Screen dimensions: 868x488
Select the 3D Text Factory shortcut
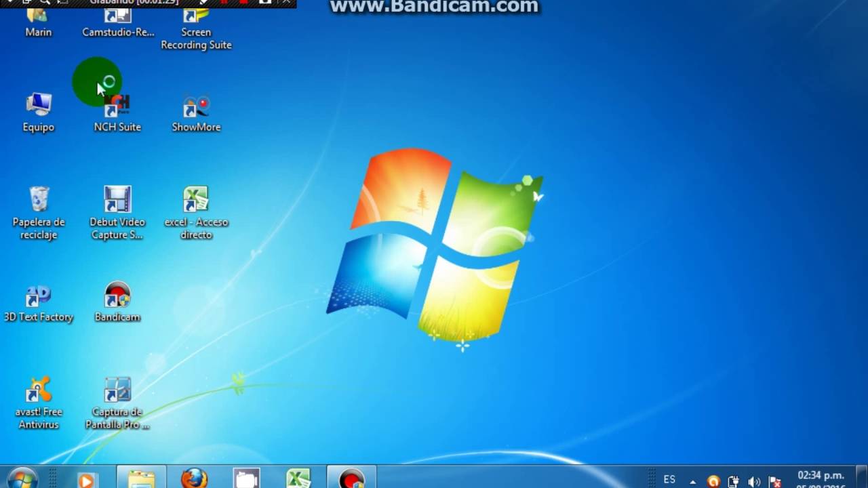tap(39, 303)
